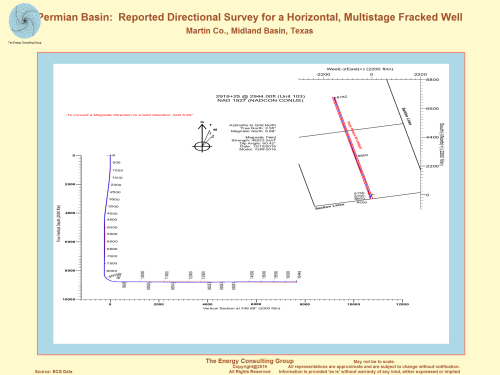Image resolution: width=500 pixels, height=375 pixels.
Task: Click the north arrow compass symbol
Action: coord(202,137)
